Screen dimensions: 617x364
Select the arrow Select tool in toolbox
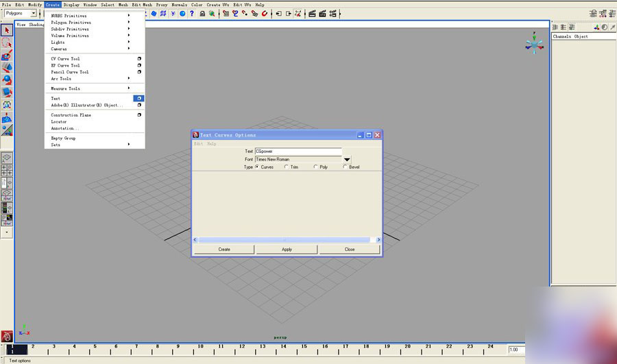tap(7, 30)
